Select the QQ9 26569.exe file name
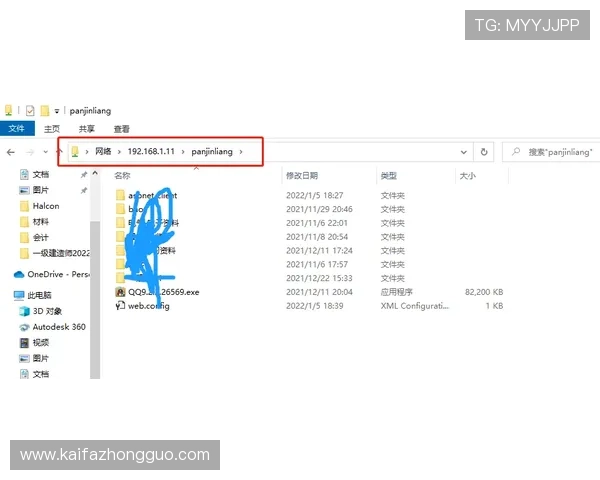This screenshot has width=600, height=480. pos(163,292)
